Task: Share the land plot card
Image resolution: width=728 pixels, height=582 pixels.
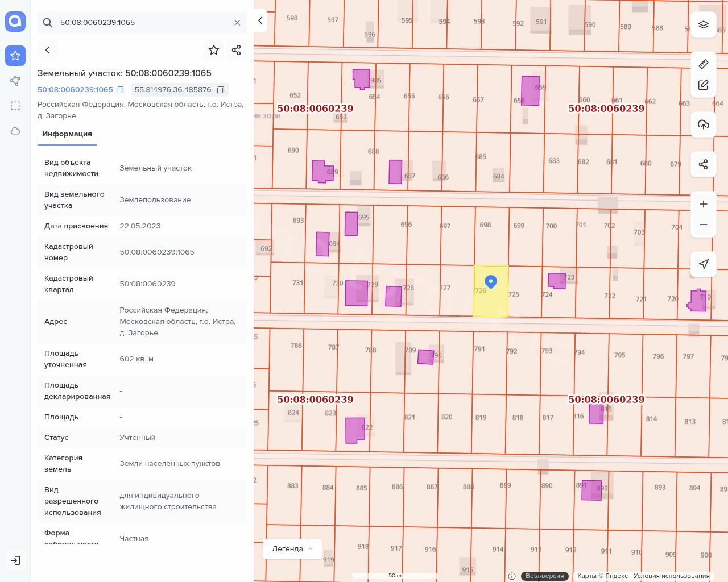Action: click(237, 50)
